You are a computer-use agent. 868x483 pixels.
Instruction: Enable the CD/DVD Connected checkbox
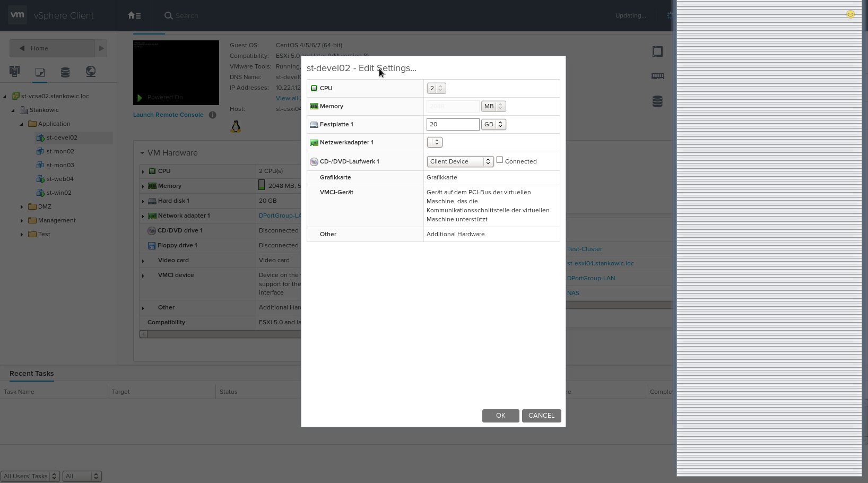pos(500,160)
